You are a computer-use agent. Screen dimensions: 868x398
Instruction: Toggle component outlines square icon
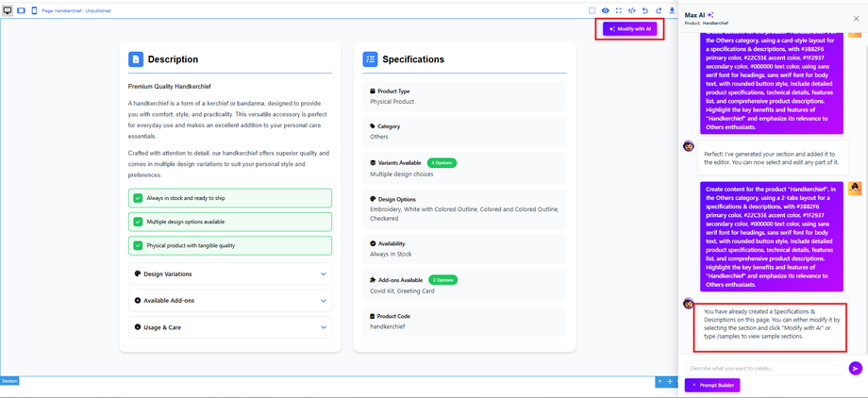593,10
